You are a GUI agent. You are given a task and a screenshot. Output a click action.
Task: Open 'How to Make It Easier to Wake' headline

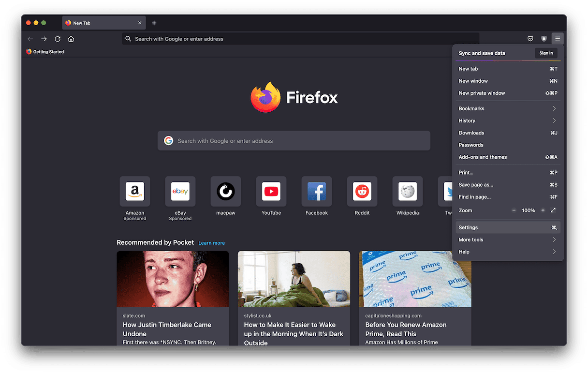[x=294, y=334]
